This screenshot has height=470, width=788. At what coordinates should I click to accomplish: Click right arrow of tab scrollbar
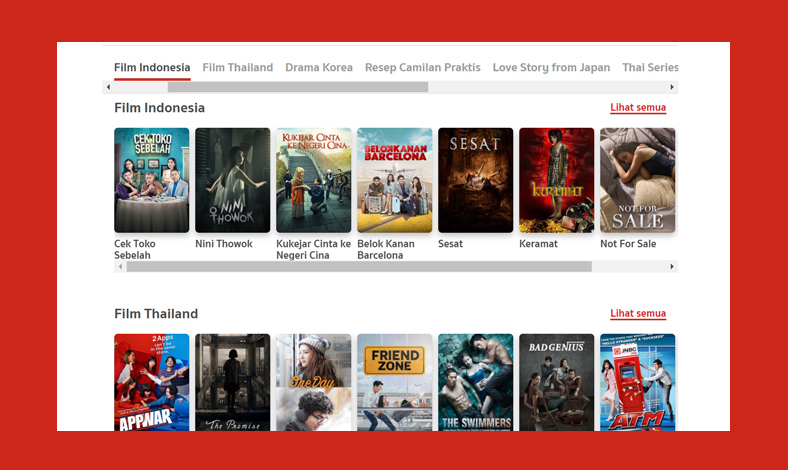pos(672,87)
